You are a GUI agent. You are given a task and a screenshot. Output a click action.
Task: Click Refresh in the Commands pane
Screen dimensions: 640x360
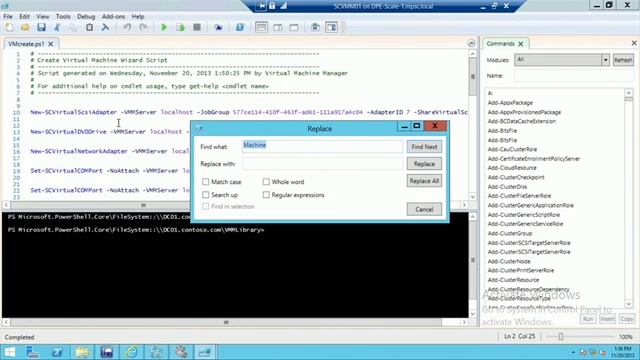(623, 60)
